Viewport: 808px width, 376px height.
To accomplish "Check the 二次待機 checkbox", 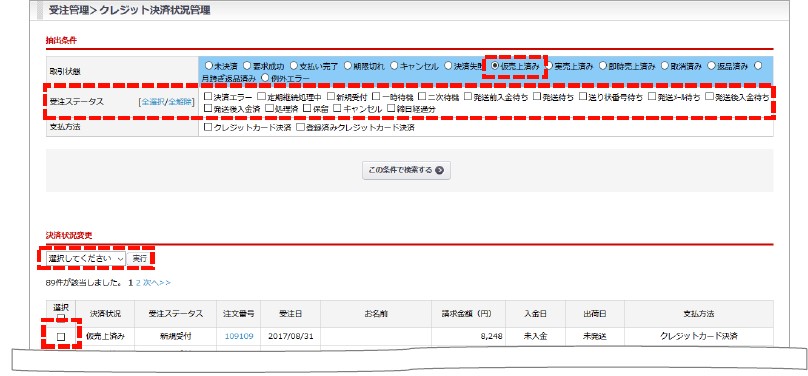I will coord(422,96).
